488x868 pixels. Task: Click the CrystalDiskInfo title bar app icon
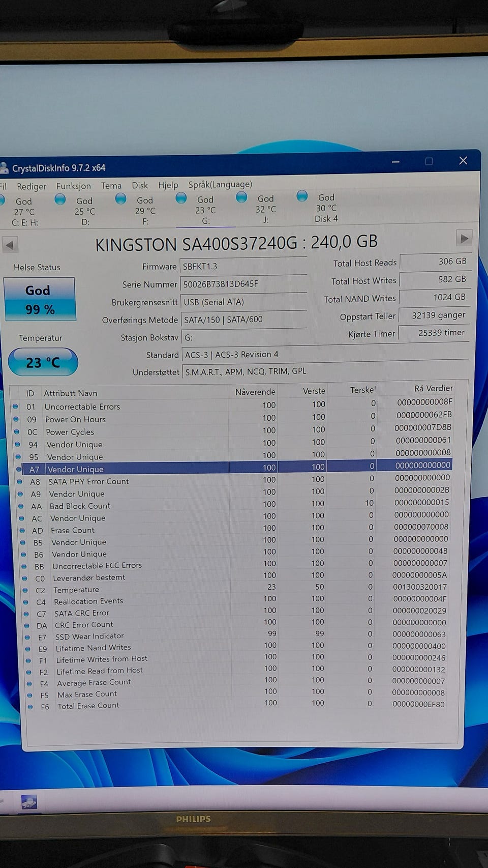[4, 168]
